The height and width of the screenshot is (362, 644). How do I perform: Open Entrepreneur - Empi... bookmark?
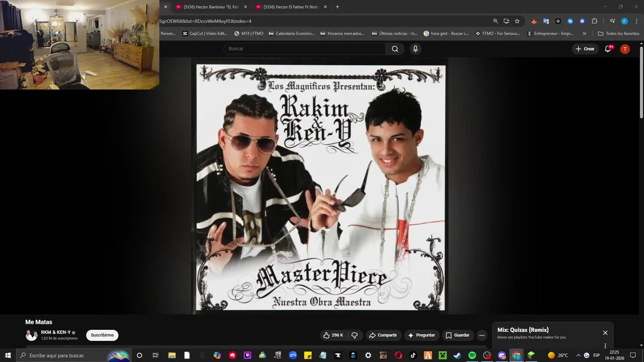(550, 34)
